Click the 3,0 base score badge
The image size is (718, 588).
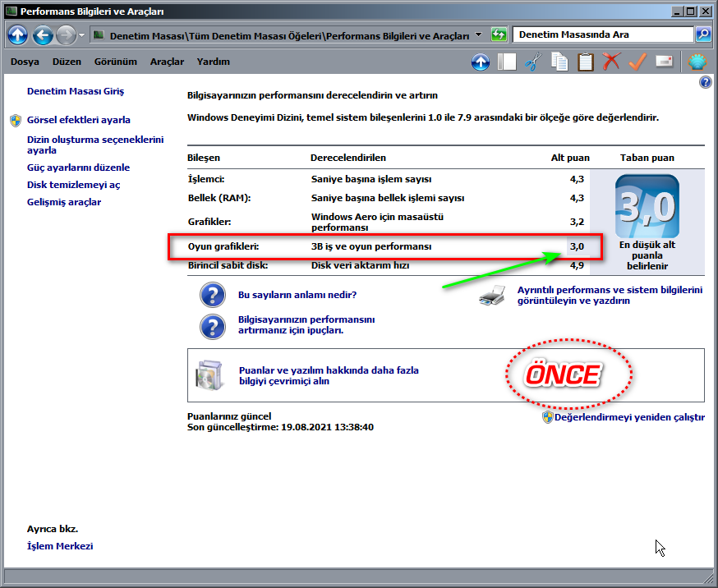[647, 205]
